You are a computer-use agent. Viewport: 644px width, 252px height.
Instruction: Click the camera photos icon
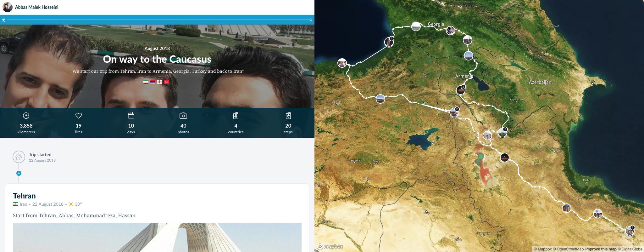(x=183, y=116)
